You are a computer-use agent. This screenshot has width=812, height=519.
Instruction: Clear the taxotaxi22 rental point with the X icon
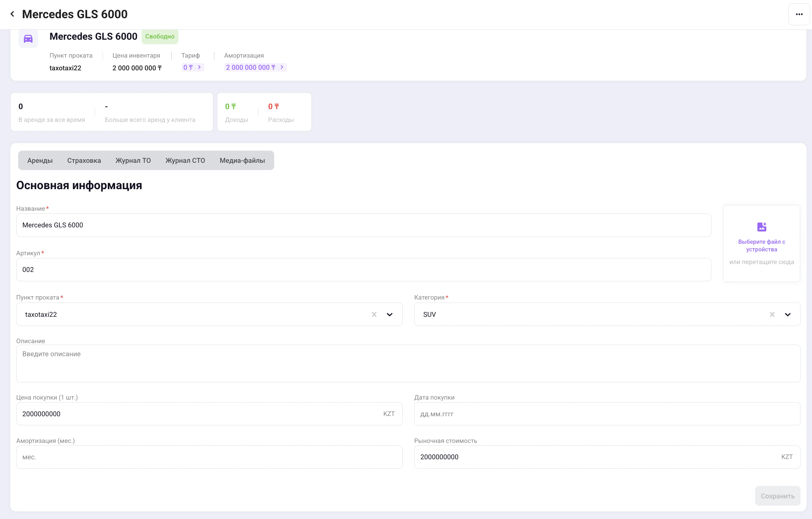(x=374, y=314)
